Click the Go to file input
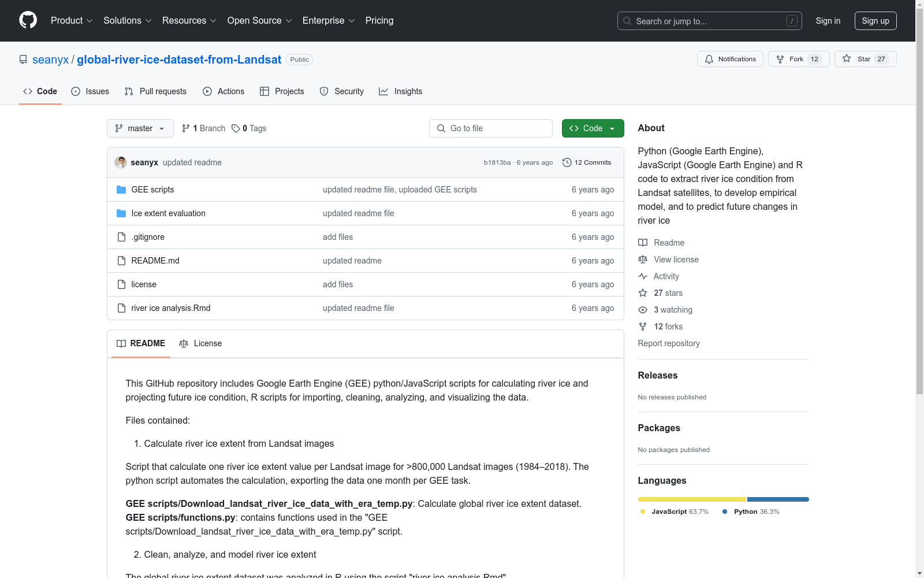 coord(491,128)
